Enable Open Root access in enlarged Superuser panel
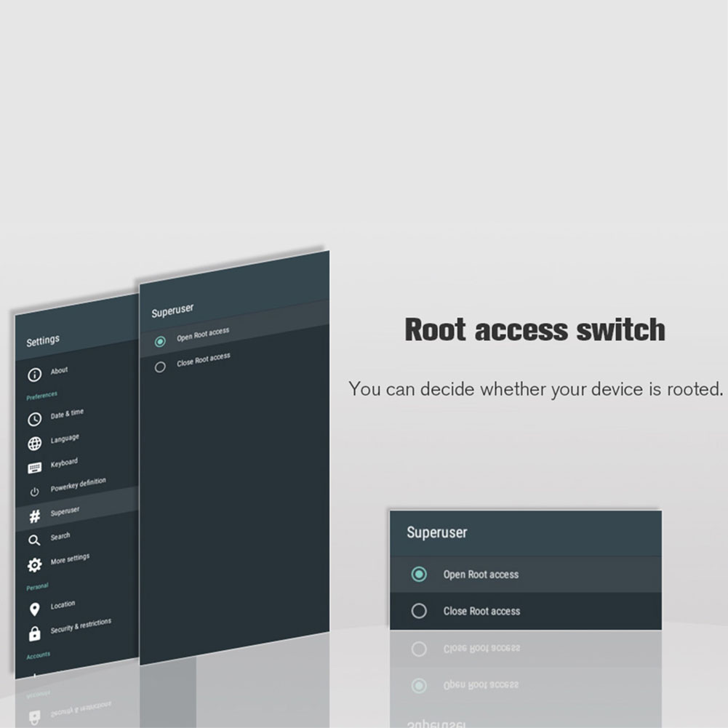Viewport: 728px width, 728px height. pyautogui.click(x=419, y=575)
